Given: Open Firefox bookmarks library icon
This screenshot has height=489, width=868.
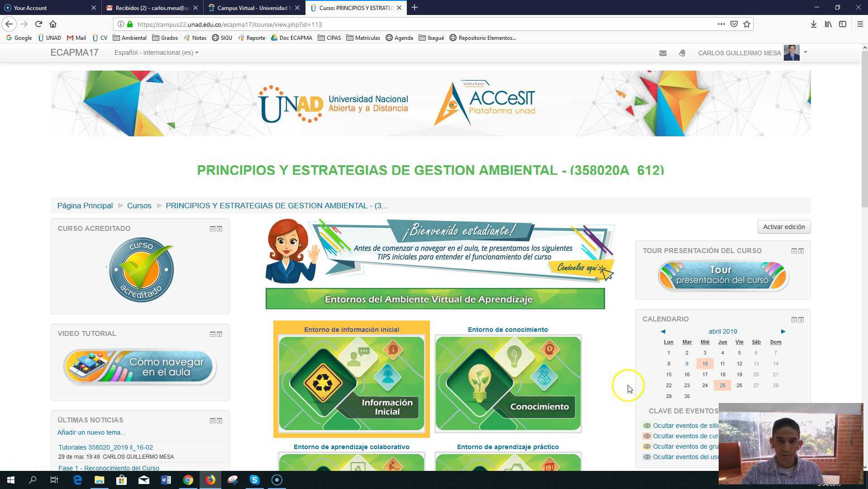Looking at the screenshot, I should pyautogui.click(x=828, y=24).
